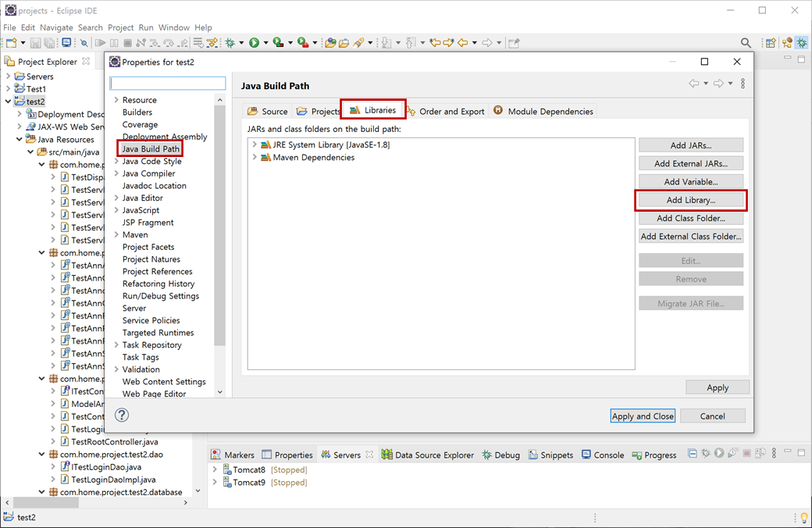Click the Add Library... button
The width and height of the screenshot is (812, 528).
(x=691, y=200)
